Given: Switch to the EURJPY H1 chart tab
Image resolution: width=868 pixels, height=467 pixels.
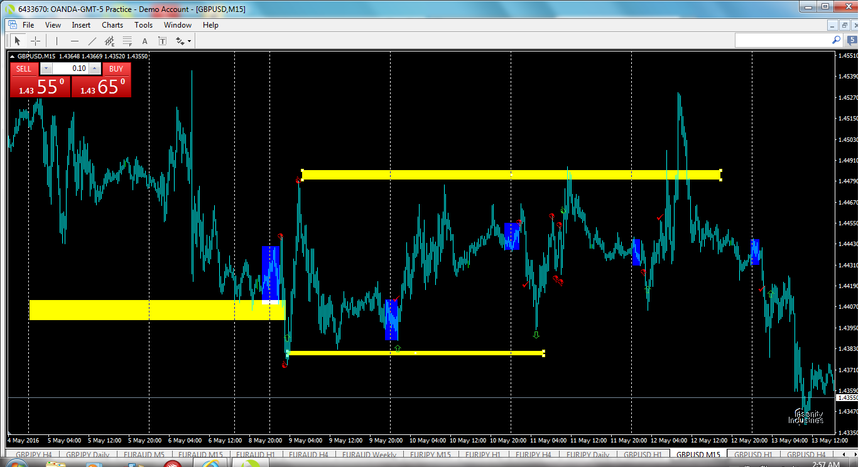Looking at the screenshot, I should [484, 455].
